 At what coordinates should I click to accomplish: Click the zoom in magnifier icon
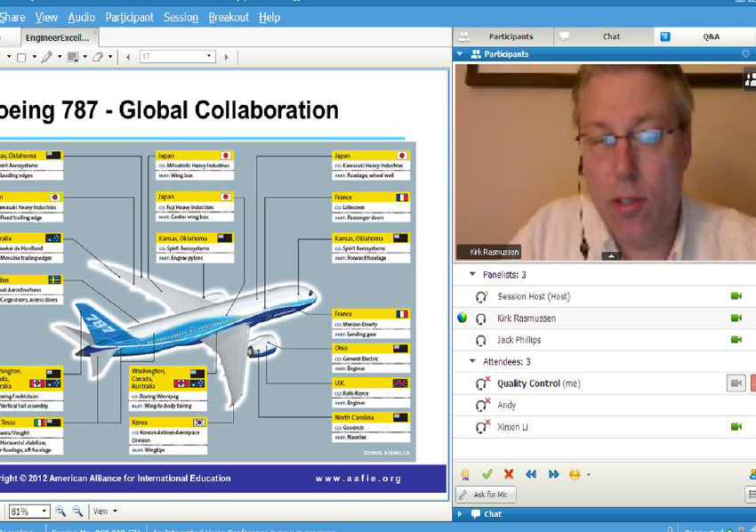click(x=60, y=512)
